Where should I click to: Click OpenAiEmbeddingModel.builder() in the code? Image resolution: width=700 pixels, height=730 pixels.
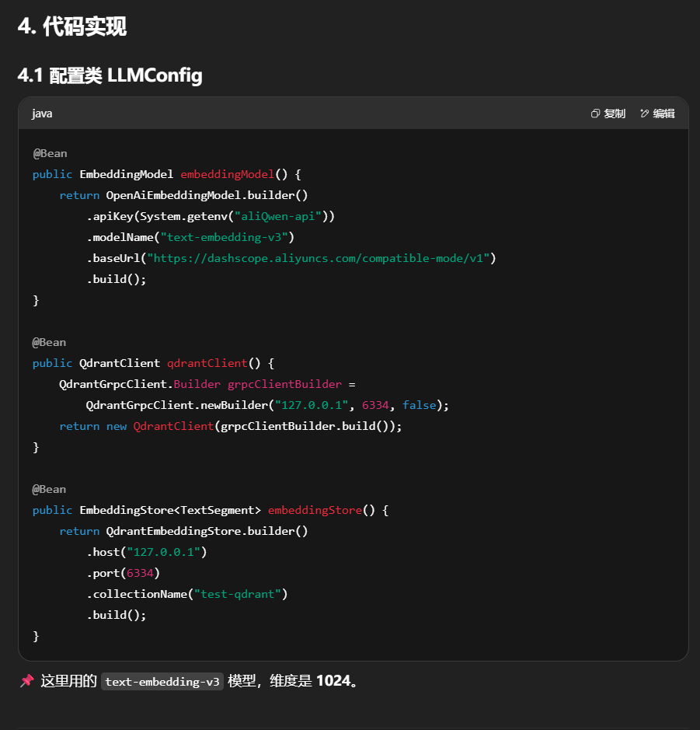(207, 195)
